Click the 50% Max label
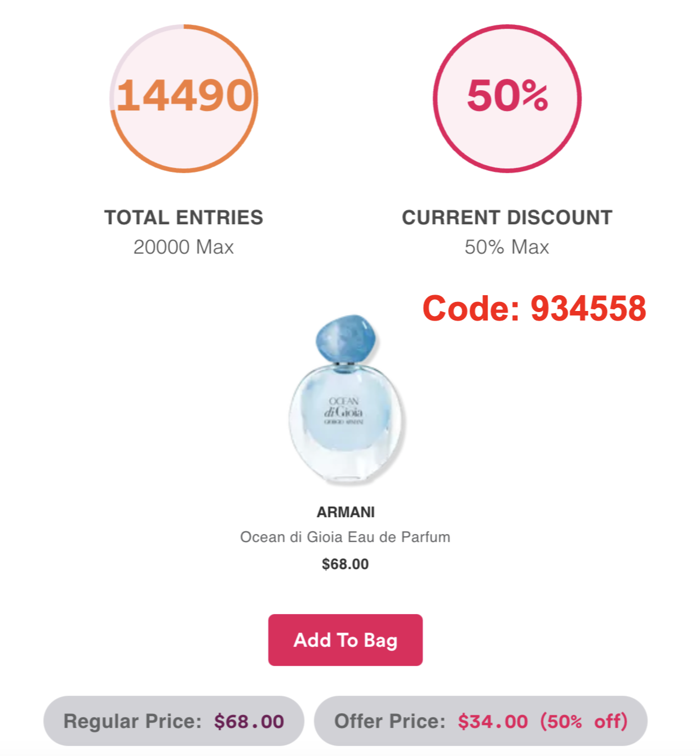 [507, 247]
